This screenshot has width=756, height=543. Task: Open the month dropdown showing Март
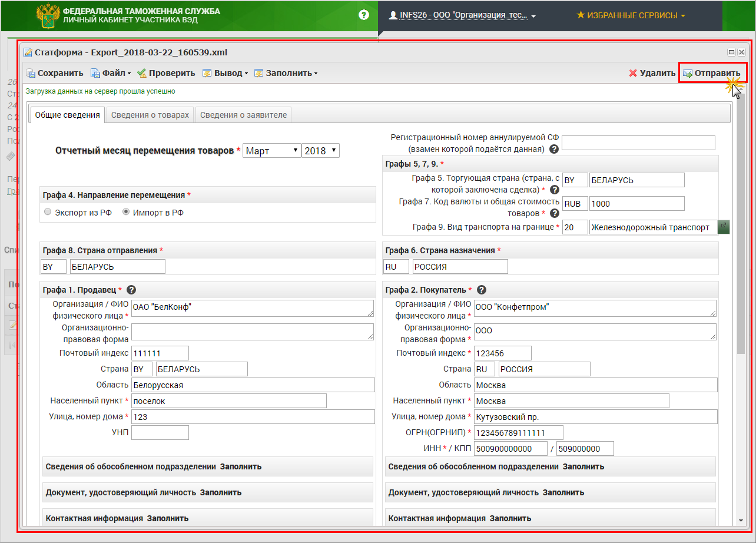pyautogui.click(x=271, y=151)
